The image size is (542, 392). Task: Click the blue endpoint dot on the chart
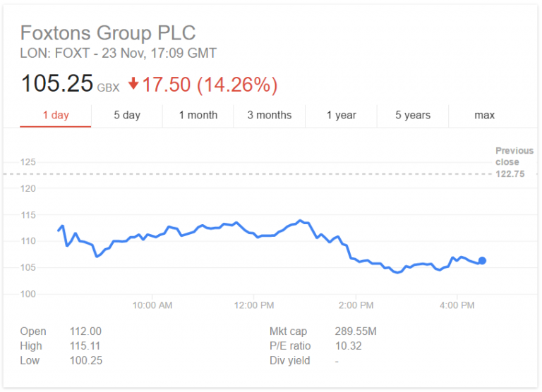(x=483, y=261)
